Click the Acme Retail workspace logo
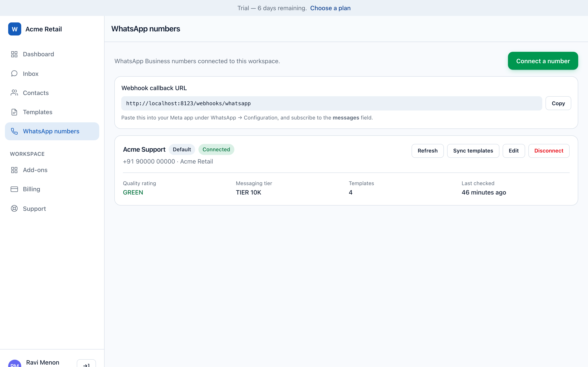 14,29
